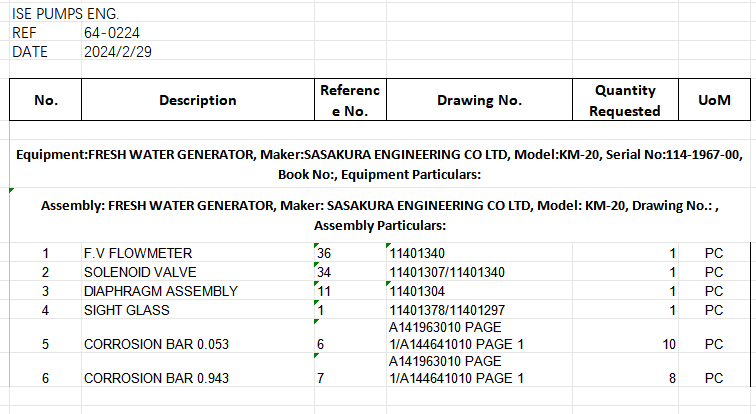Click SOLENOID VALVE quantity cell

pos(625,272)
